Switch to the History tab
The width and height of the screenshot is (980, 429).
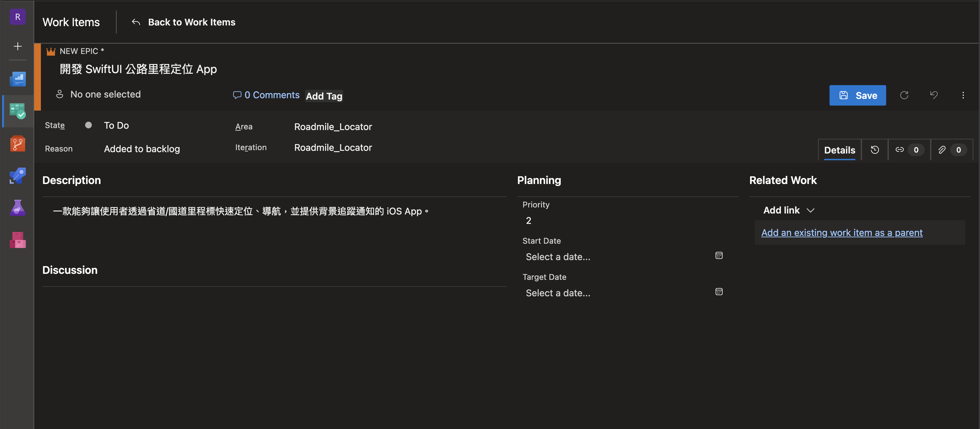pyautogui.click(x=875, y=150)
